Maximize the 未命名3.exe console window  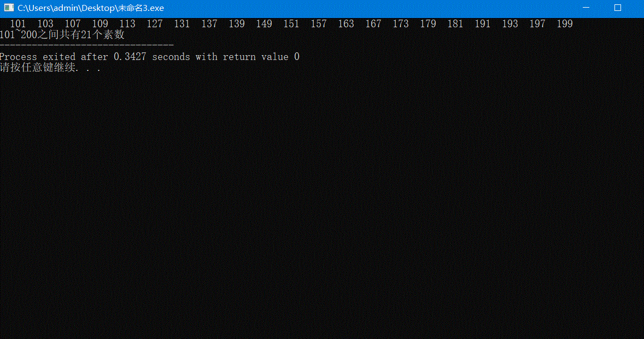617,8
